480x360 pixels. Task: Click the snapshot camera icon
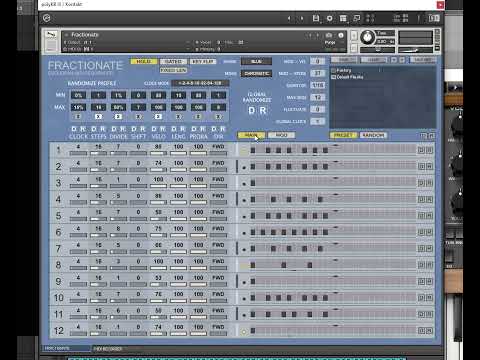point(329,35)
